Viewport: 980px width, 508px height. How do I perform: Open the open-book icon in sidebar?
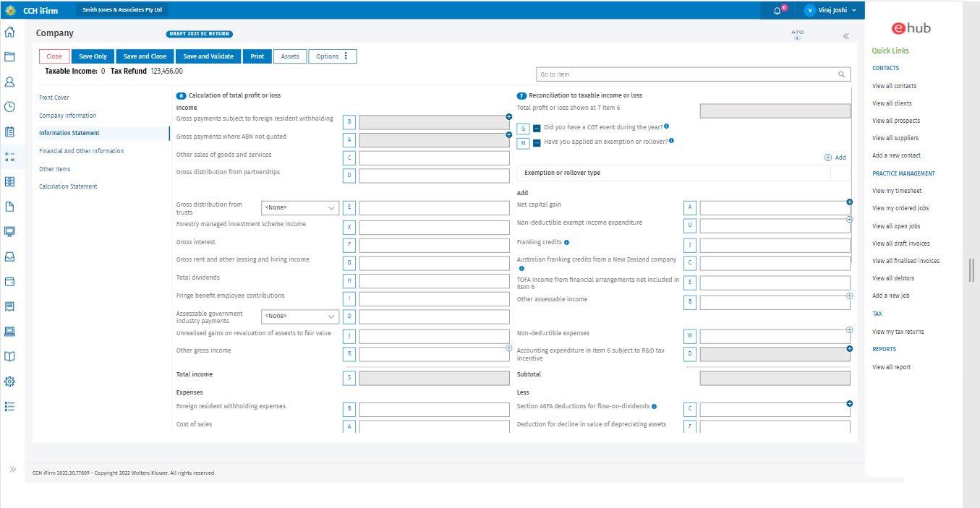point(10,356)
